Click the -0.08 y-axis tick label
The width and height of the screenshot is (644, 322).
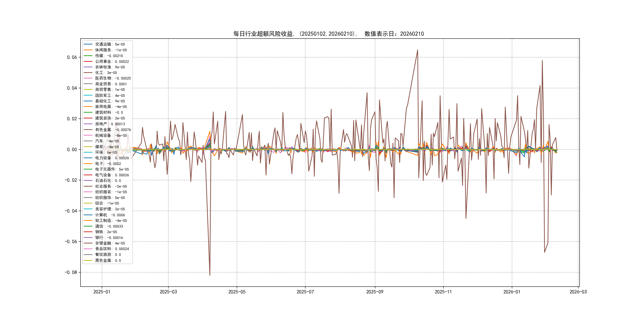[x=71, y=272]
